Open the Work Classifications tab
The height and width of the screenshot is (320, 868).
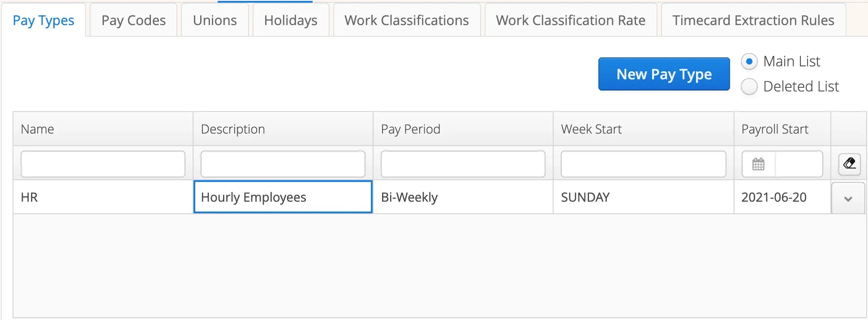tap(406, 20)
